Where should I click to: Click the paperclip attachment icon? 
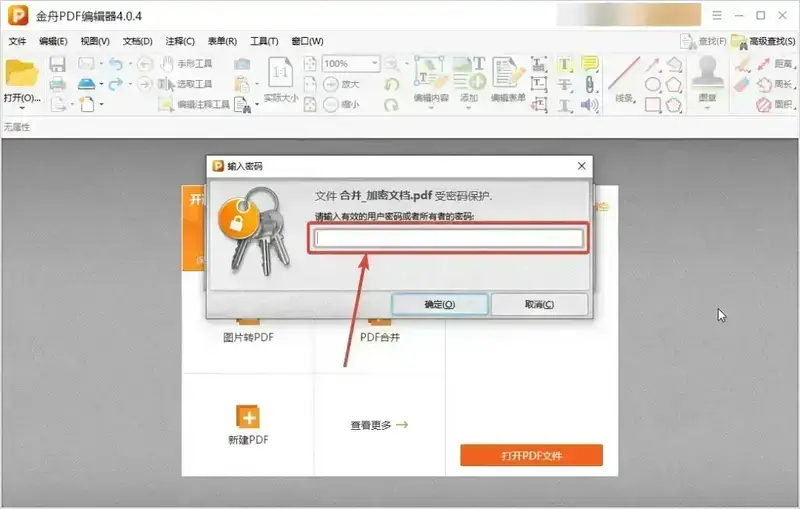(x=589, y=85)
